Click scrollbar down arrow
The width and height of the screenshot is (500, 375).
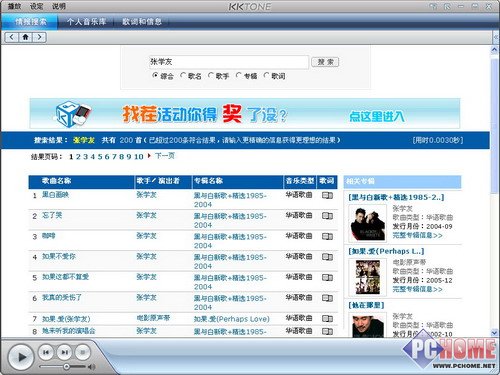coord(494,332)
